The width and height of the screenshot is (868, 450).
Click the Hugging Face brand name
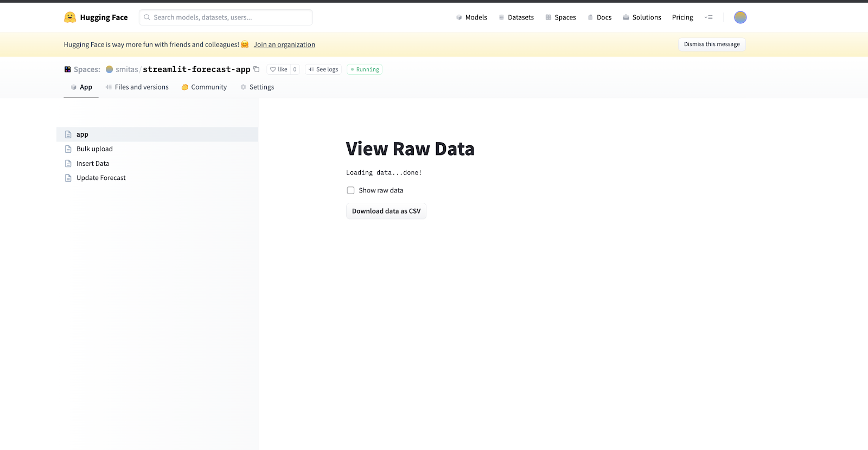[x=104, y=17]
